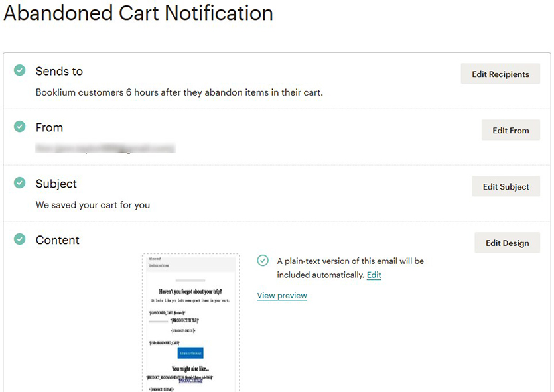554x392 pixels.
Task: Click the green checkmark beside Subject
Action: pyautogui.click(x=19, y=183)
